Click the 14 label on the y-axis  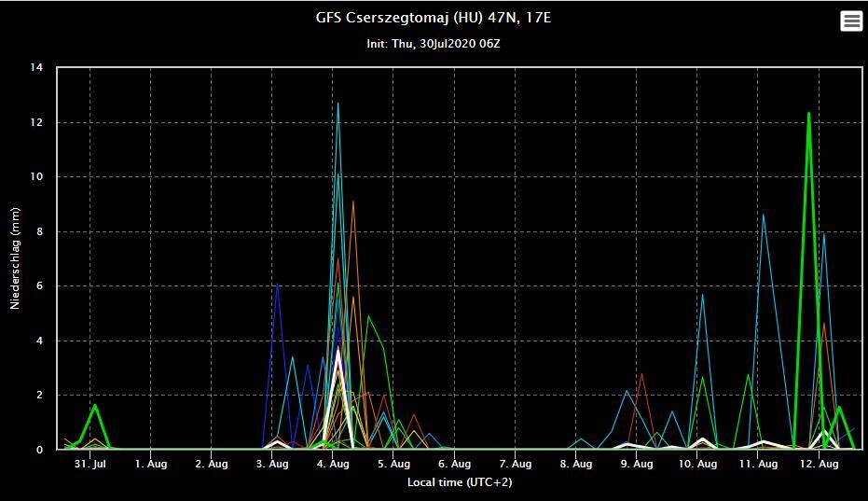37,68
